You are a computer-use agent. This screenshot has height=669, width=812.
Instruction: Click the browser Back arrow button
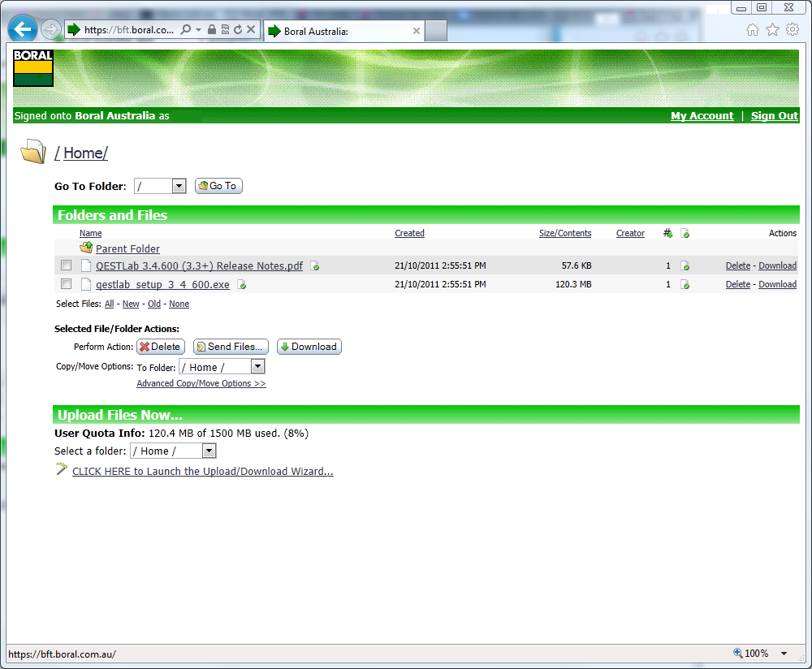coord(23,30)
